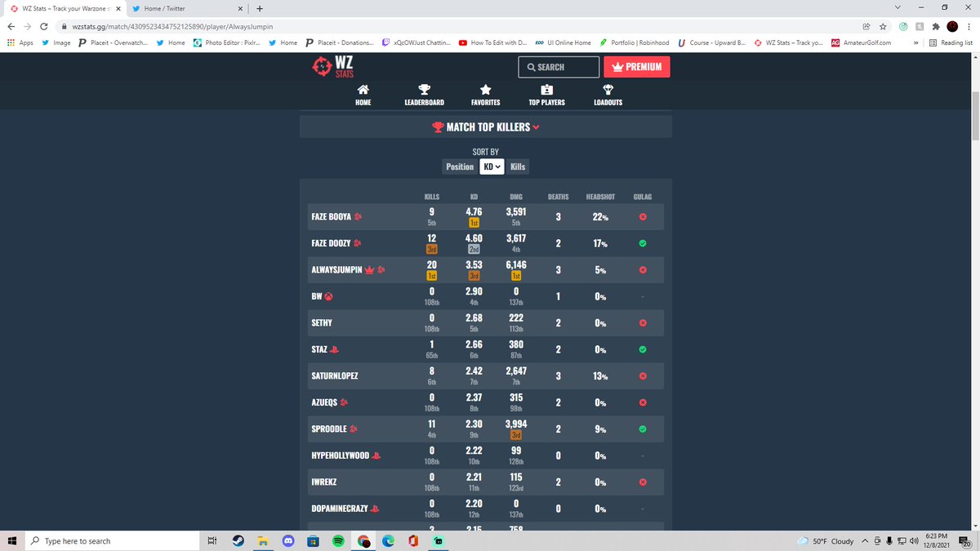Click the platform icon beside Sproodle
The width and height of the screenshot is (980, 551).
[x=353, y=429]
